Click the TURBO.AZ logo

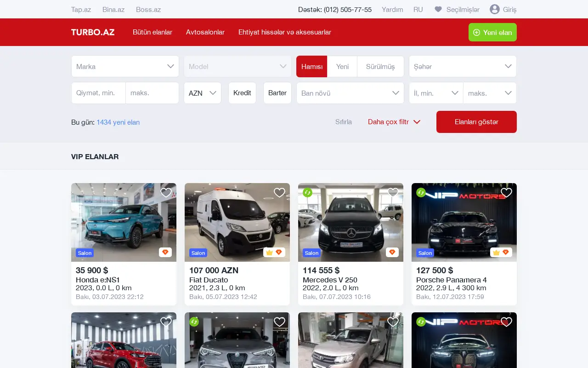pyautogui.click(x=93, y=32)
